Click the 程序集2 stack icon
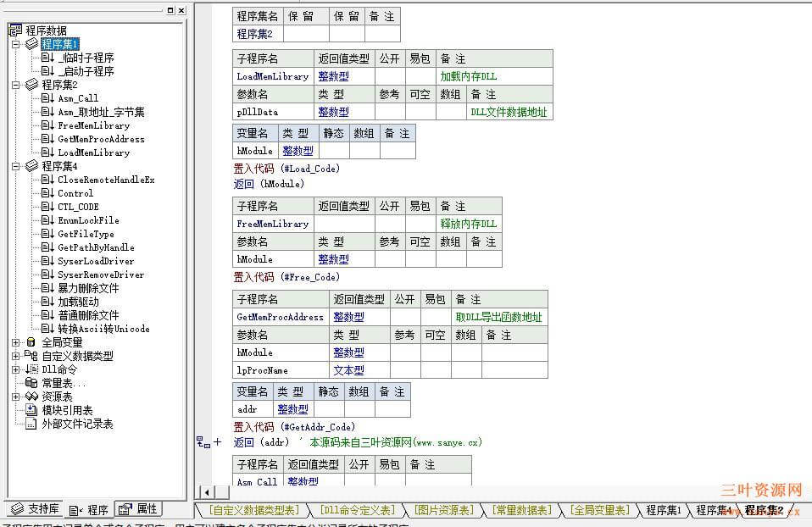Image resolution: width=812 pixels, height=527 pixels. tap(31, 85)
